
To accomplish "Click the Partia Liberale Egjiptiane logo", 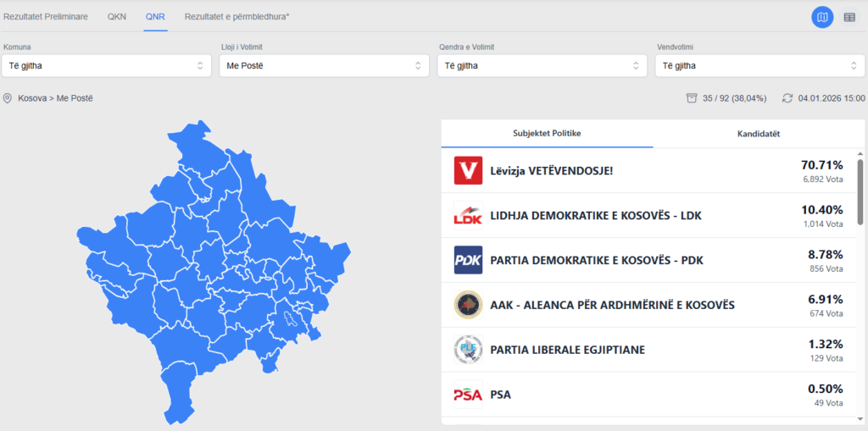I will pyautogui.click(x=468, y=349).
